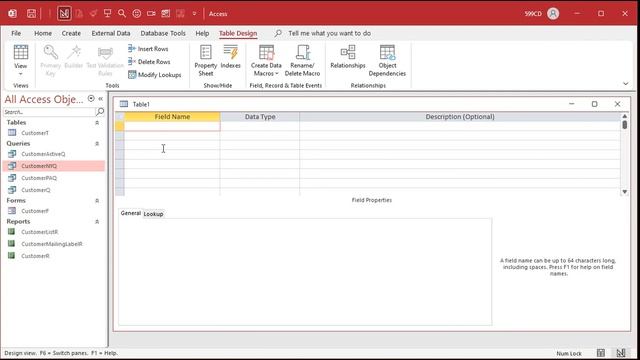Collapse the Forms group

click(x=97, y=201)
